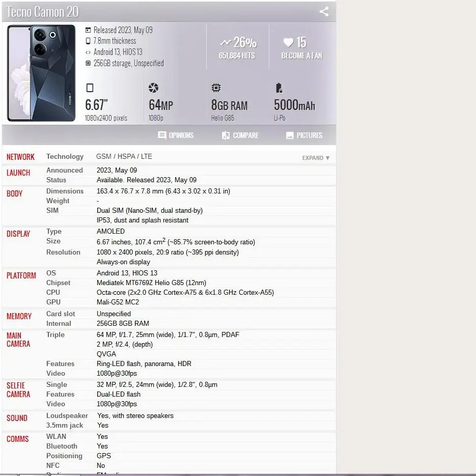This screenshot has width=476, height=476.
Task: Click the Weight spec label
Action: [x=58, y=201]
